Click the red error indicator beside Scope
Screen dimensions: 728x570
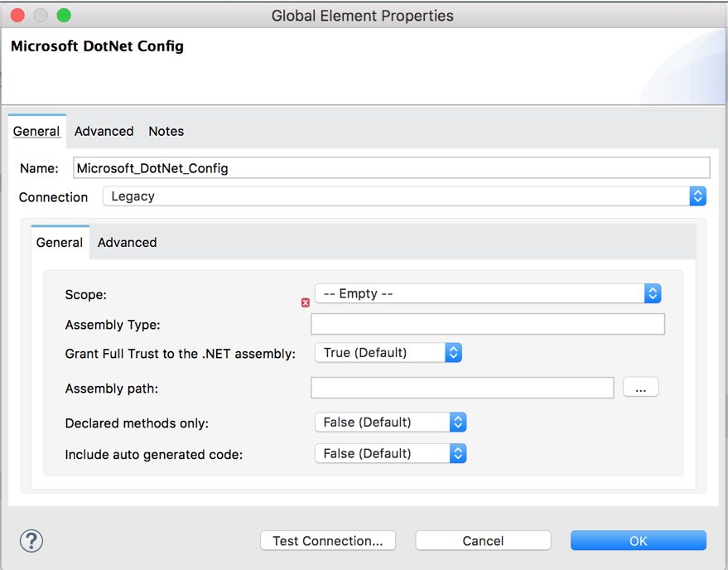(x=305, y=302)
